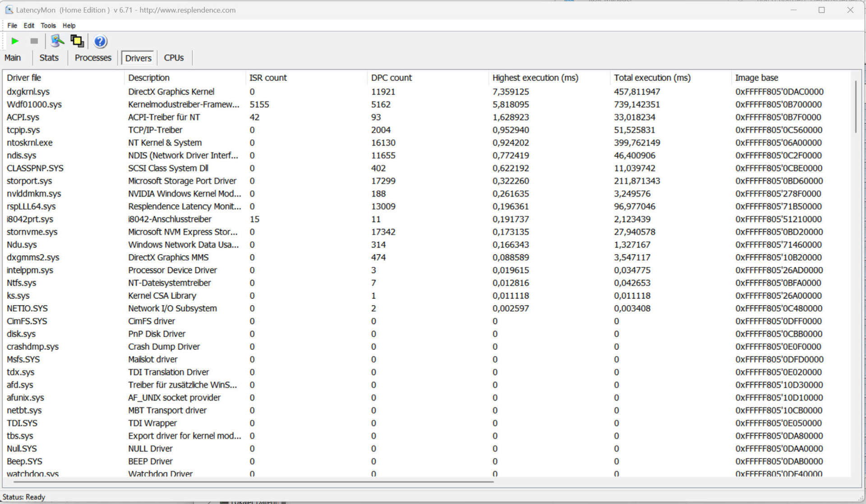This screenshot has height=504, width=866.
Task: Click the LatencyMon title bar app icon
Action: [x=9, y=10]
